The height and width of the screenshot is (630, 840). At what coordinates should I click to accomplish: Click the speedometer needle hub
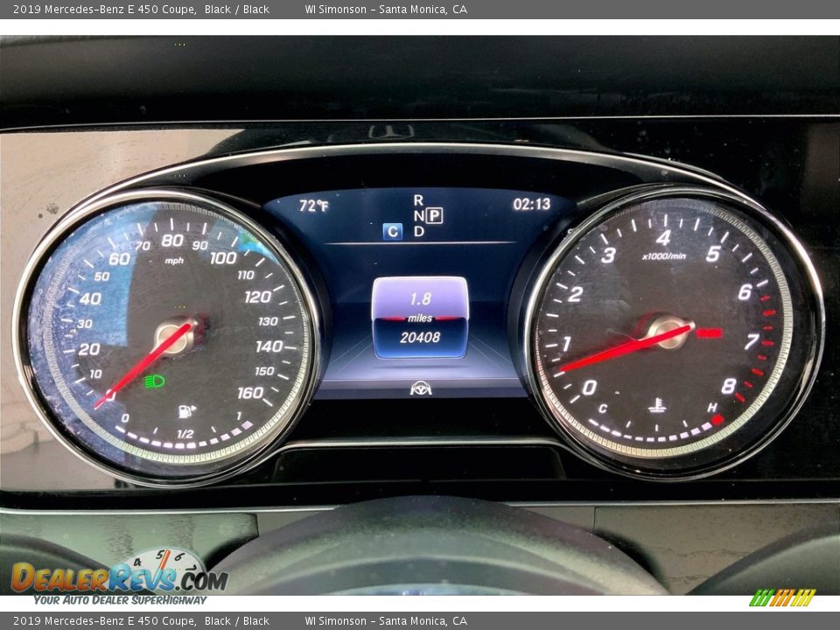click(x=175, y=337)
